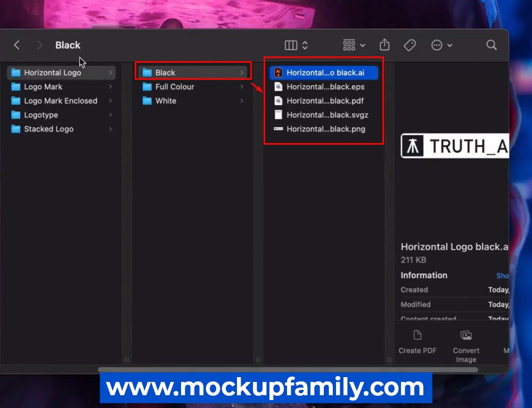This screenshot has height=408, width=532.
Task: Click the Finder back navigation arrow
Action: 17,45
